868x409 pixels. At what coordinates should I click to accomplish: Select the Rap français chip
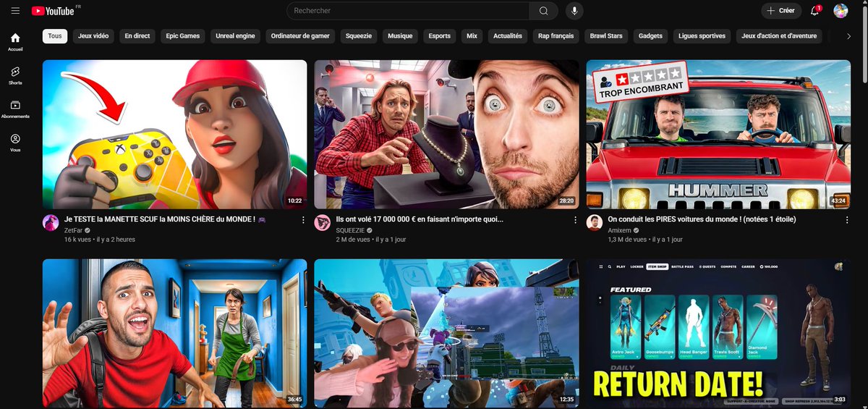(x=556, y=35)
